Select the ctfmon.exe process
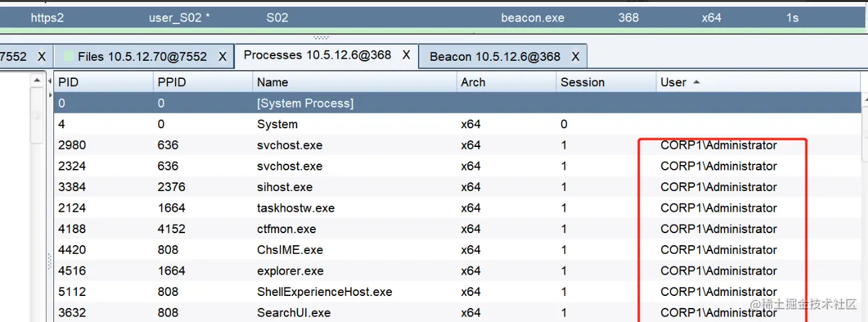Viewport: 868px width, 322px height. tap(286, 228)
